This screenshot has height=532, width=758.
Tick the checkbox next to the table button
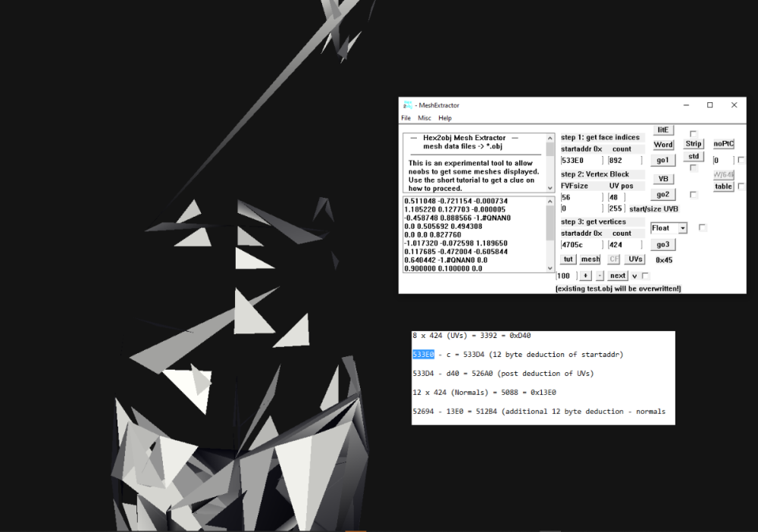coord(741,186)
